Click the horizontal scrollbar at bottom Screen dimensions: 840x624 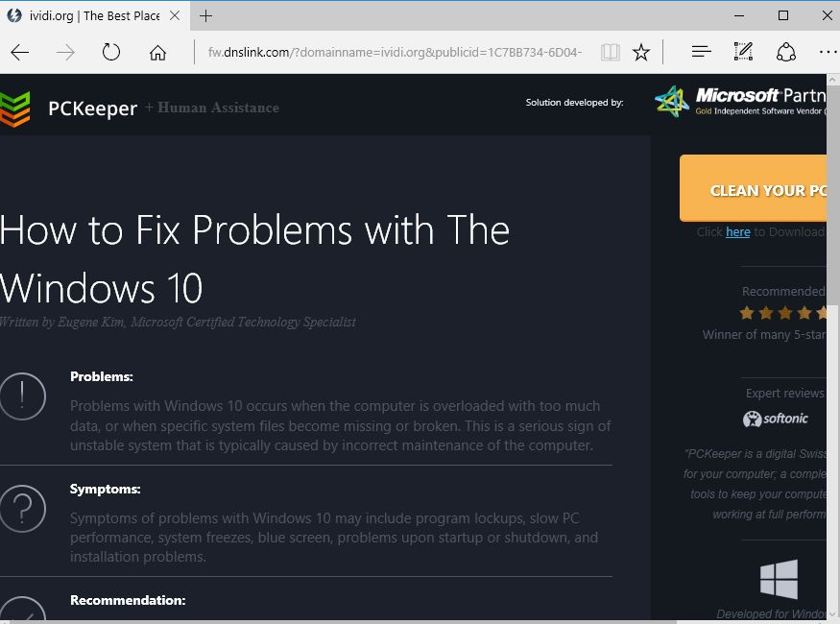(343, 622)
